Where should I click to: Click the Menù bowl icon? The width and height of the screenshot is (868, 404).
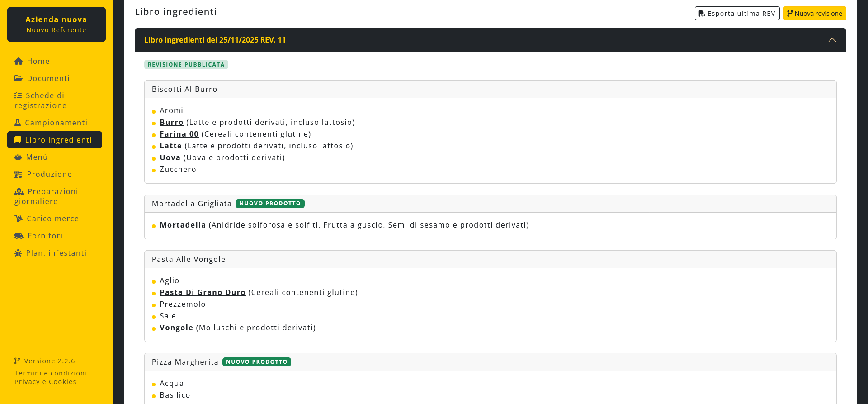point(18,157)
